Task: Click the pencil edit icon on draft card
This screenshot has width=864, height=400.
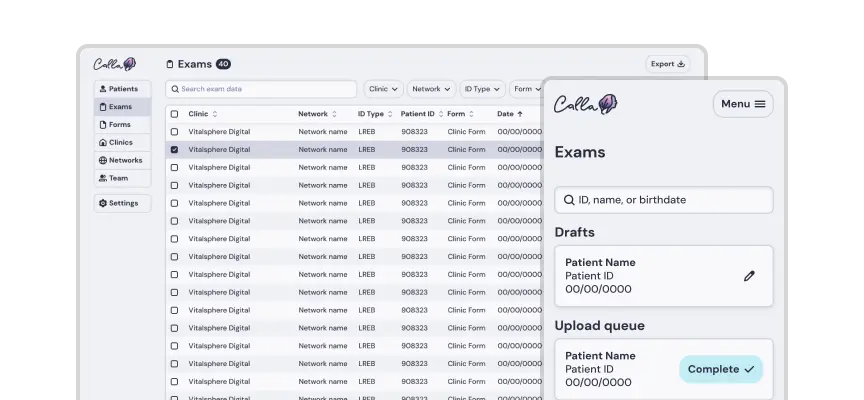Action: click(x=749, y=276)
